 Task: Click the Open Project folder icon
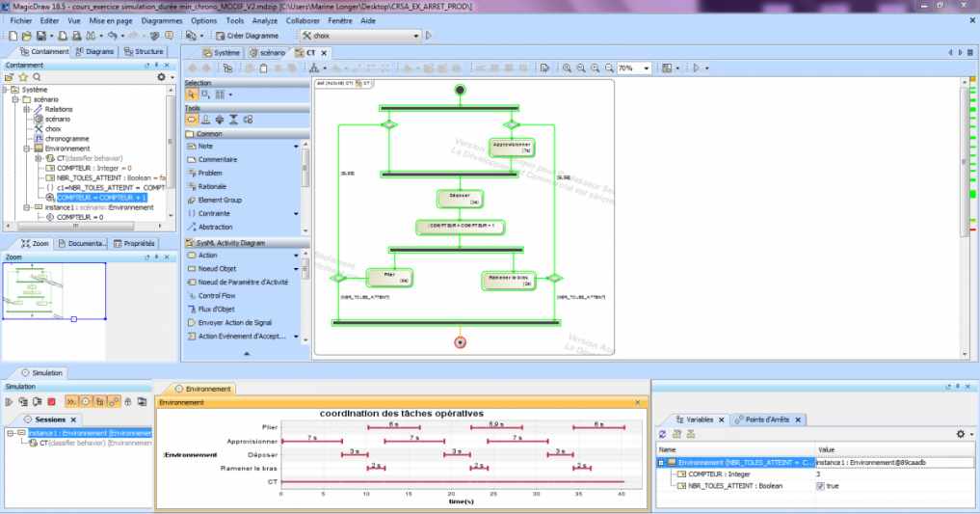[x=26, y=36]
